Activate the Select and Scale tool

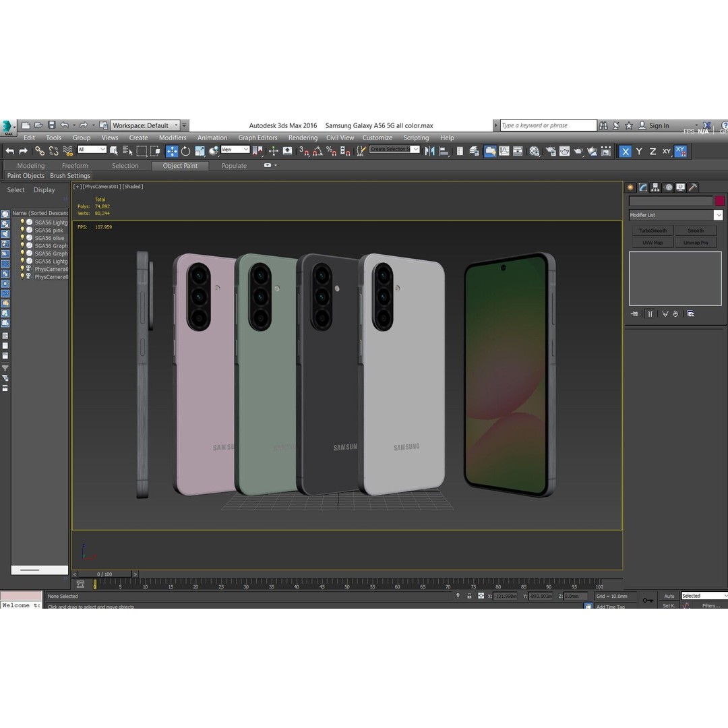pos(200,151)
